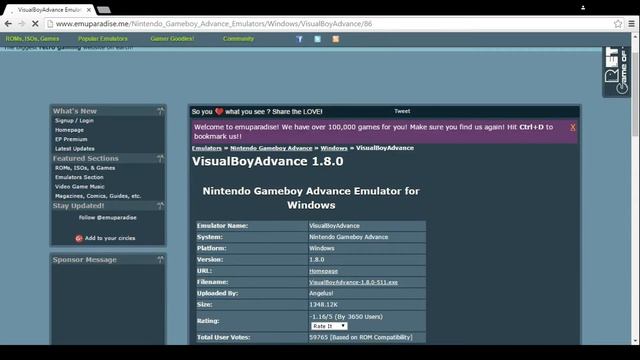Image resolution: width=640 pixels, height=360 pixels.
Task: Click the scrollbar up arrow
Action: tap(635, 36)
